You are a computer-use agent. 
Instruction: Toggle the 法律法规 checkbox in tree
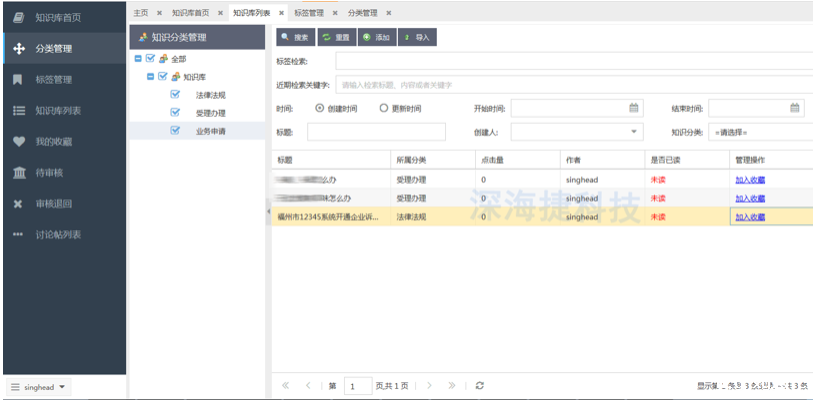[174, 95]
